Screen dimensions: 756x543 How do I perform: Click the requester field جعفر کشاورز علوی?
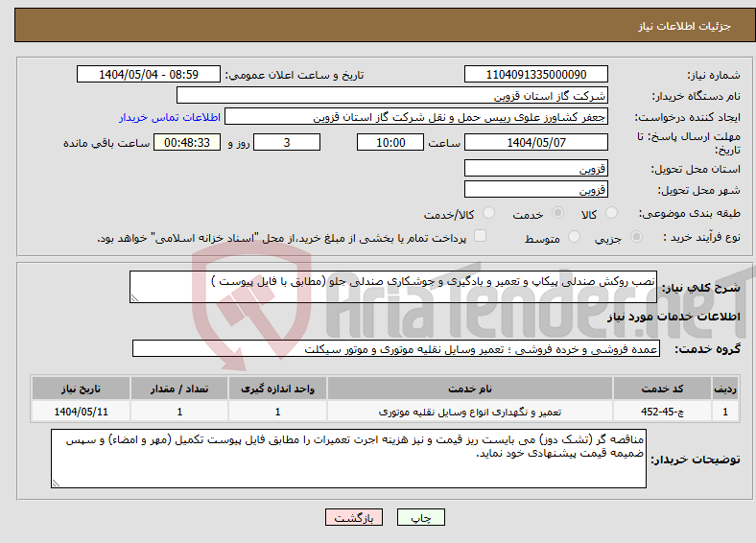pos(416,117)
